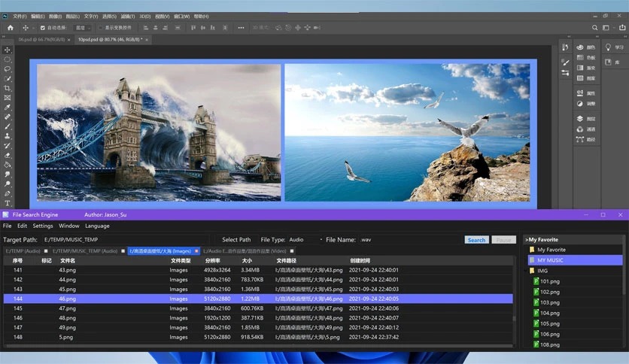Toggle the auto-select checkbox in the options bar

coord(43,28)
